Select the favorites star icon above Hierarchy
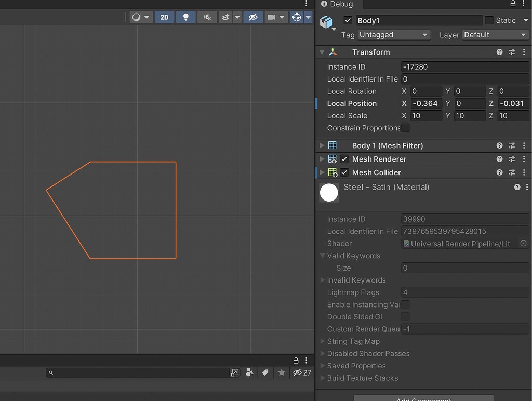This screenshot has width=532, height=401. (x=282, y=372)
